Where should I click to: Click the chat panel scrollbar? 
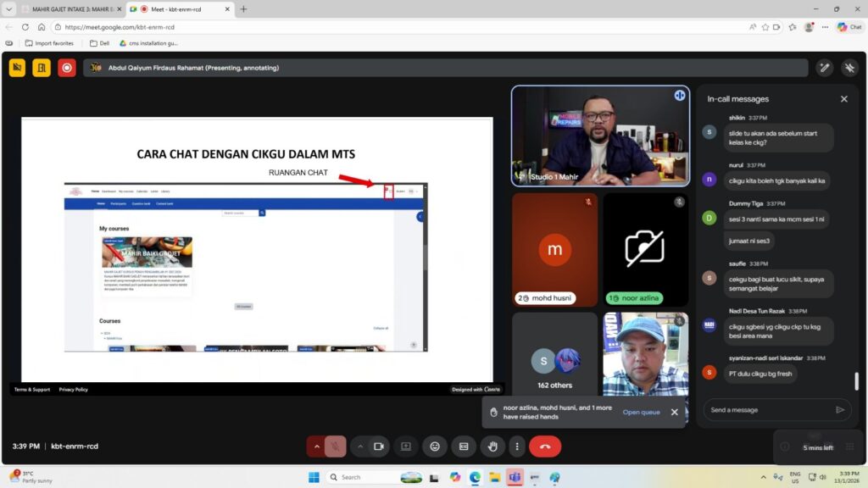point(856,380)
